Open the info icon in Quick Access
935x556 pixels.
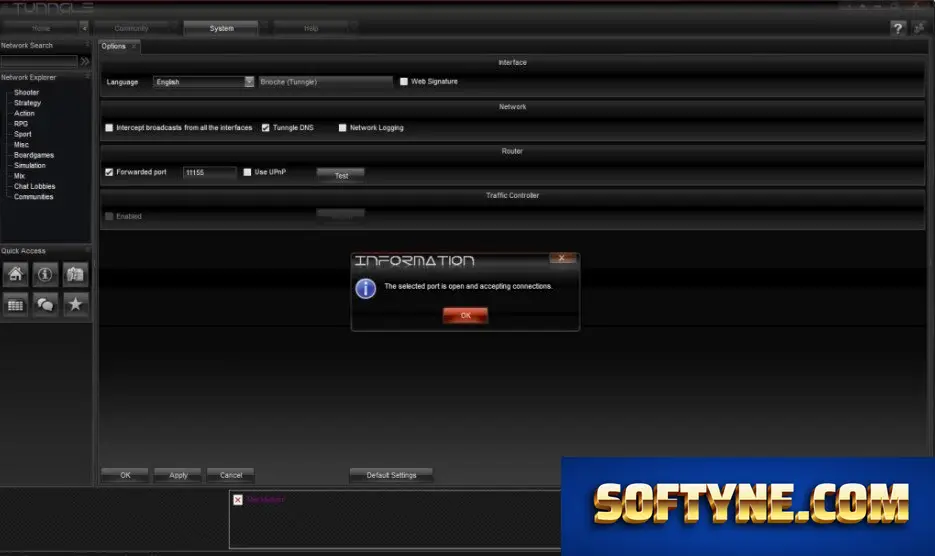[x=45, y=274]
